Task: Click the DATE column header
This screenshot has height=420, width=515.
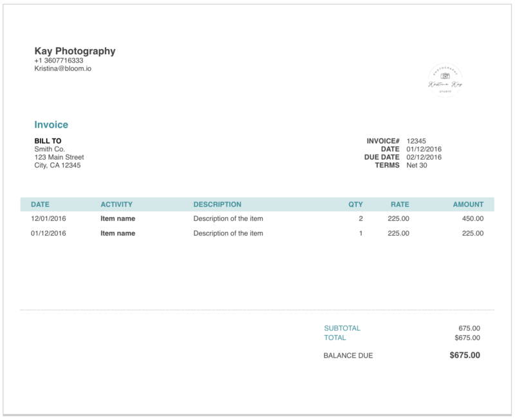Action: (x=40, y=204)
